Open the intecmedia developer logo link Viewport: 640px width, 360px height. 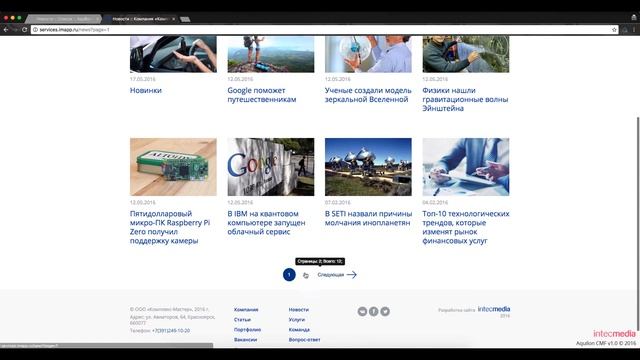(494, 309)
